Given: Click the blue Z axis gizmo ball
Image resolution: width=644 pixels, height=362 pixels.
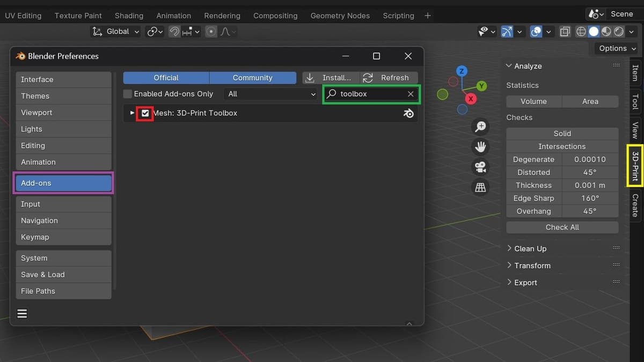Looking at the screenshot, I should [x=462, y=71].
